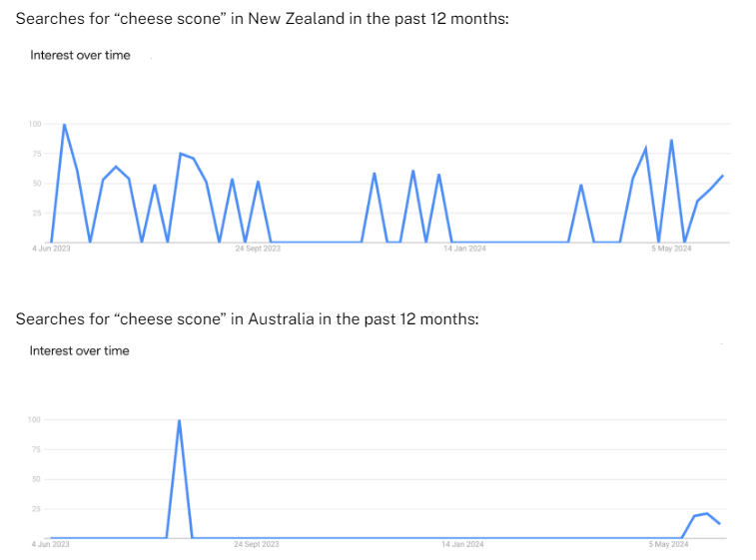Select the "24 Sept 2023" label on Australia chart
The width and height of the screenshot is (756, 560).
coord(258,544)
